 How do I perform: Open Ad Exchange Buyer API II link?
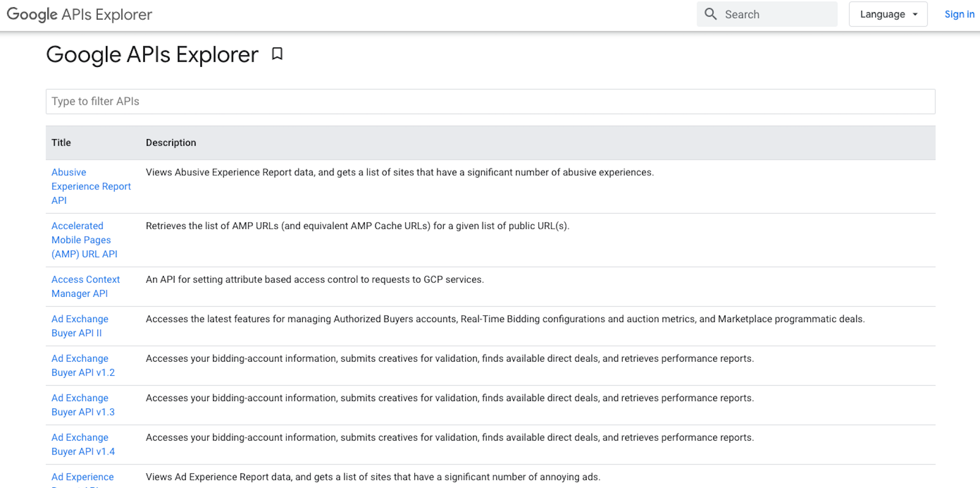click(x=80, y=326)
